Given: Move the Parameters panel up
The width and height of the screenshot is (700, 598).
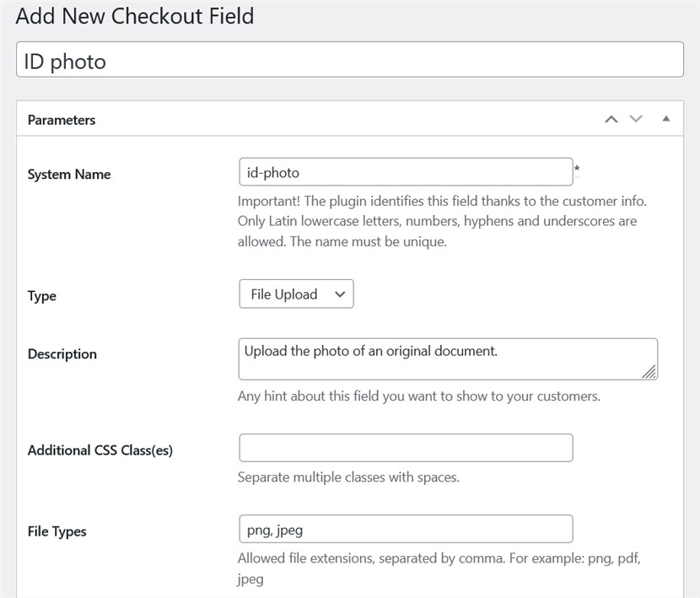Looking at the screenshot, I should click(x=611, y=120).
